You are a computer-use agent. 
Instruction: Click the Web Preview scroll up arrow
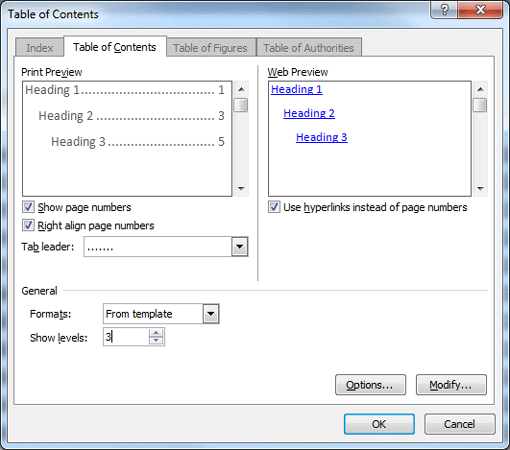480,89
